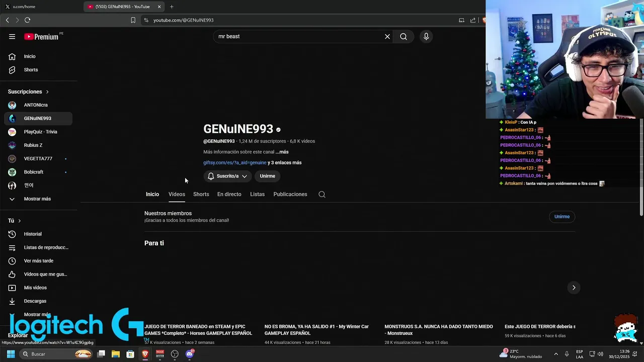Open the Bobicraft subscription channel
The width and height of the screenshot is (644, 362).
pyautogui.click(x=38, y=172)
